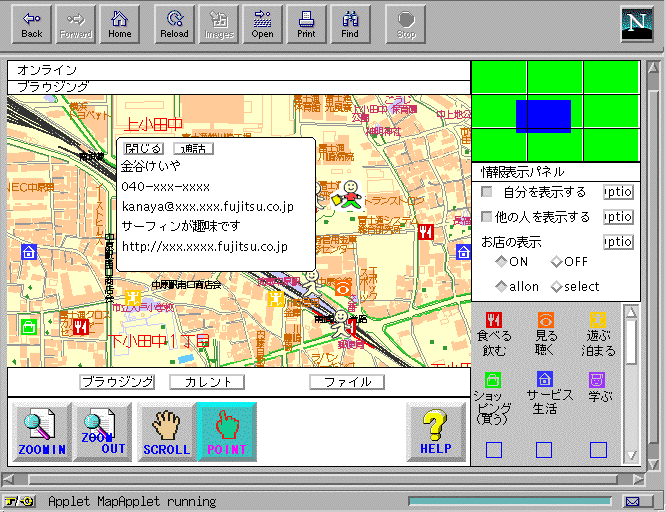This screenshot has width=666, height=512.
Task: Select the 'select' radio option
Action: click(556, 287)
